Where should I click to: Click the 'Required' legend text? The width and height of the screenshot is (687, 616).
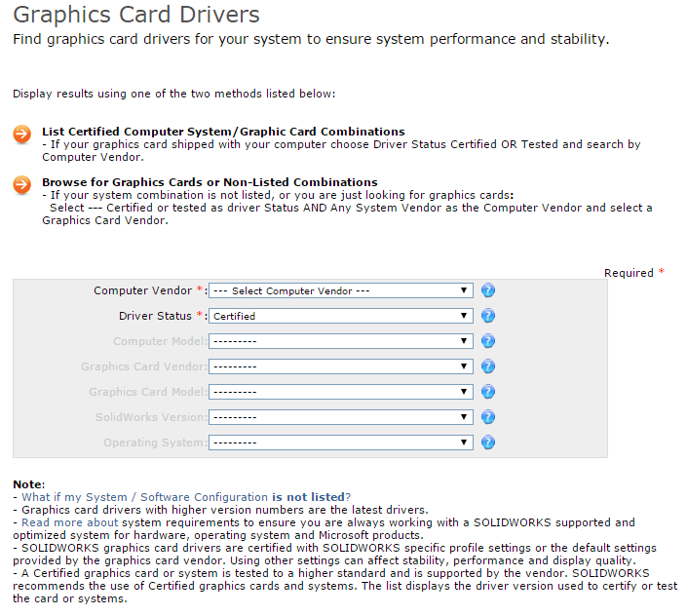[629, 273]
